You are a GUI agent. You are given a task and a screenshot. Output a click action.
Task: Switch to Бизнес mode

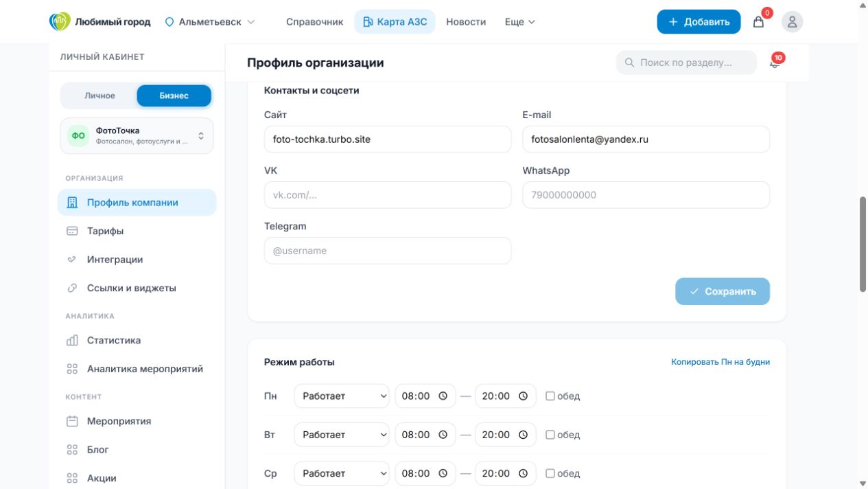pos(174,95)
